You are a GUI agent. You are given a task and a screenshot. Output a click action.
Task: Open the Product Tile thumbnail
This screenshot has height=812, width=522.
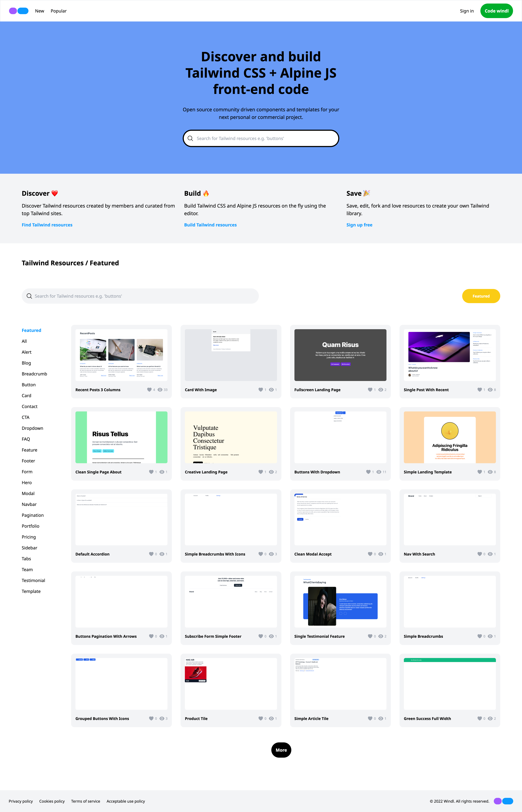(x=231, y=684)
